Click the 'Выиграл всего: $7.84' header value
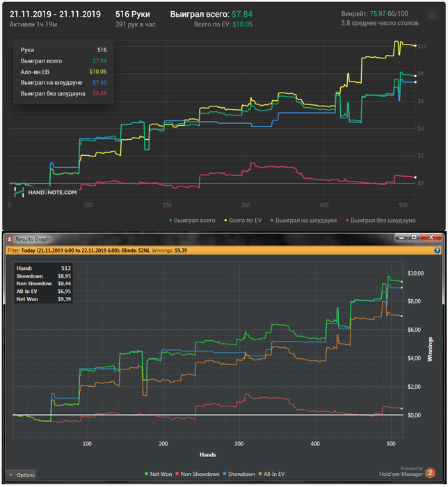448x487 pixels. tap(211, 15)
